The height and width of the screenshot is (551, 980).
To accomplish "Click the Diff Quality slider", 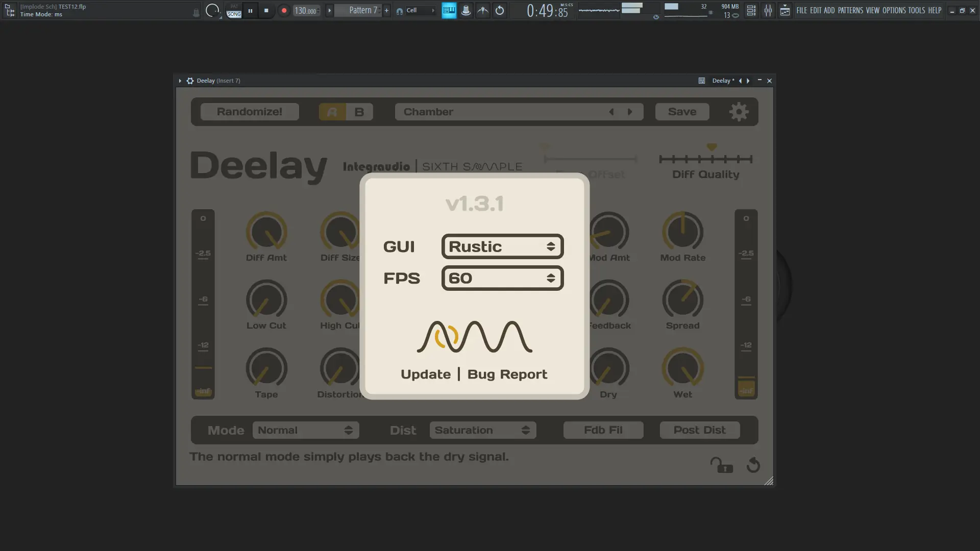I will tap(705, 159).
